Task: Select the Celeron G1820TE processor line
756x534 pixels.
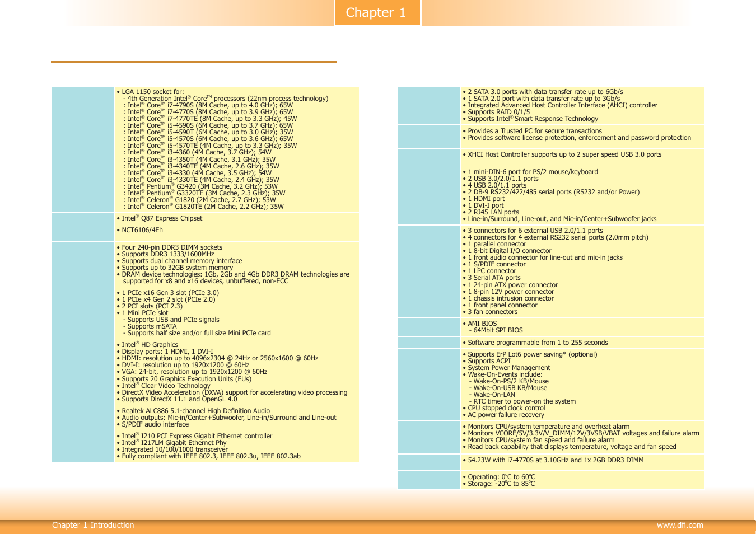Action: [x=203, y=207]
